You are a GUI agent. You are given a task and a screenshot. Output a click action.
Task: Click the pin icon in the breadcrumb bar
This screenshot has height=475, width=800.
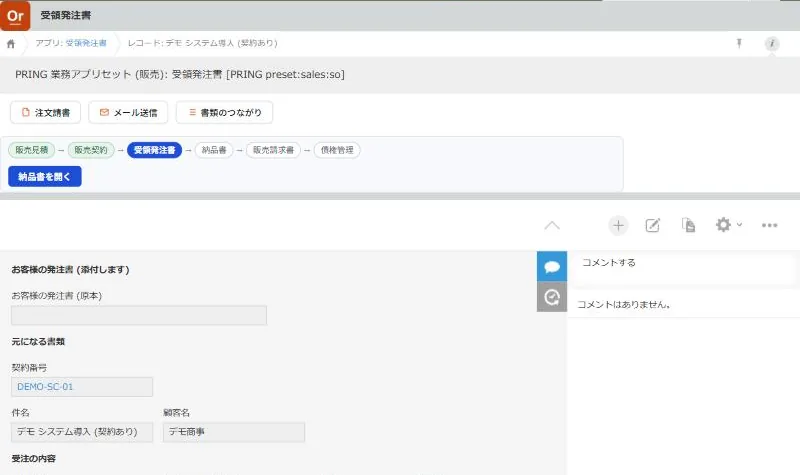(x=739, y=43)
